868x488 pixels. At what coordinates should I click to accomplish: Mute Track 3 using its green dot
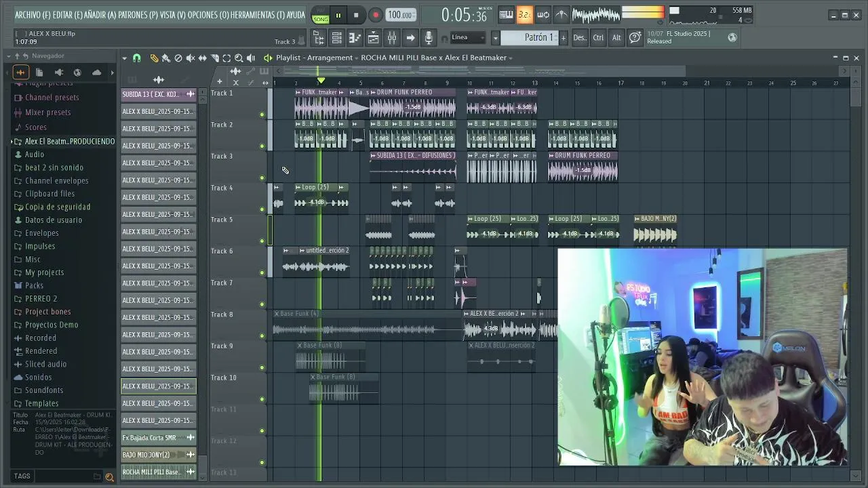point(262,178)
